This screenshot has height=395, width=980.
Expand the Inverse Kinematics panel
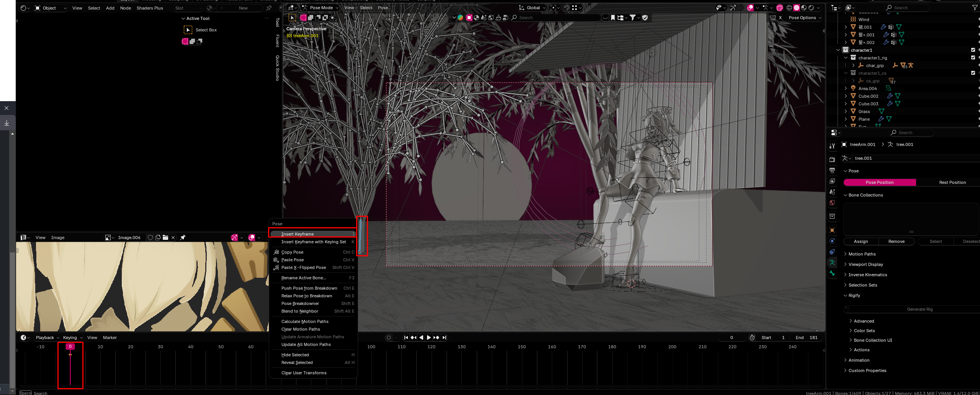[x=867, y=275]
